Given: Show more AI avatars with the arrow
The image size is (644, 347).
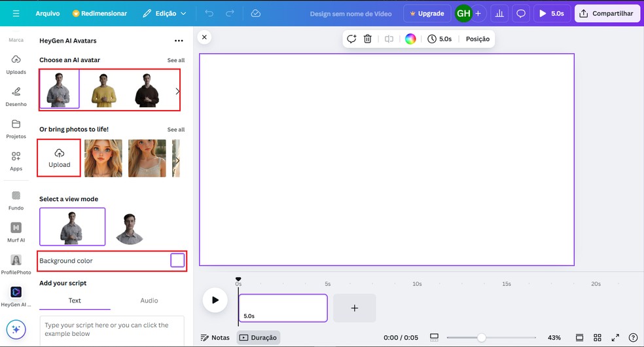Looking at the screenshot, I should point(177,91).
